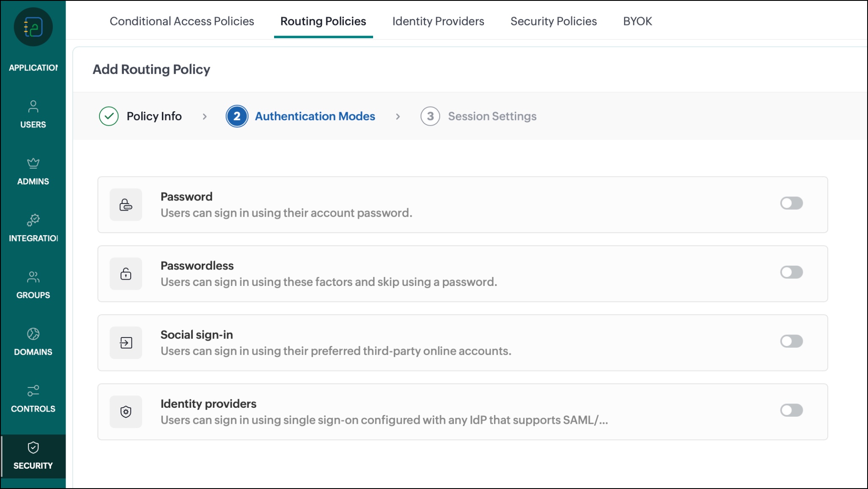Click the 'Passwordless' option title

(197, 266)
